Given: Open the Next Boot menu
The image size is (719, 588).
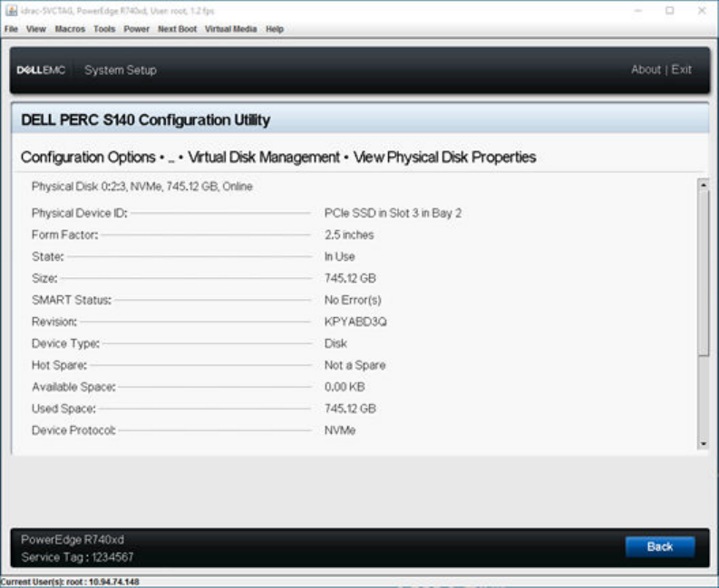Looking at the screenshot, I should [x=177, y=29].
